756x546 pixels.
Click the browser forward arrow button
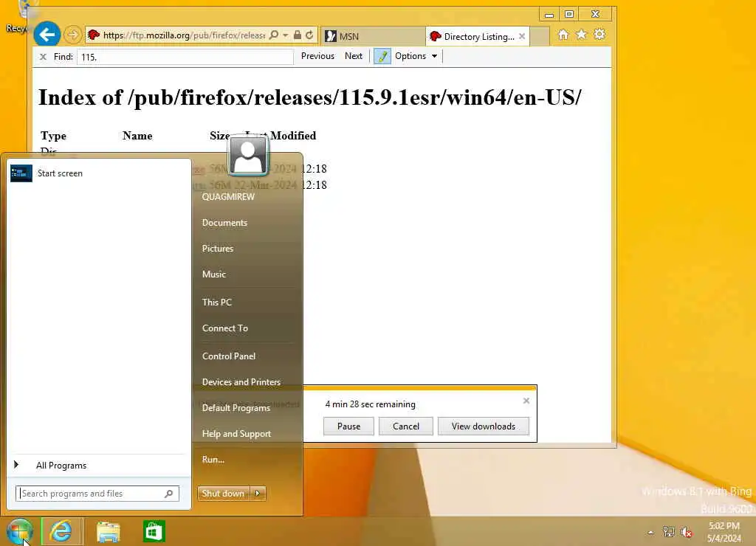73,35
